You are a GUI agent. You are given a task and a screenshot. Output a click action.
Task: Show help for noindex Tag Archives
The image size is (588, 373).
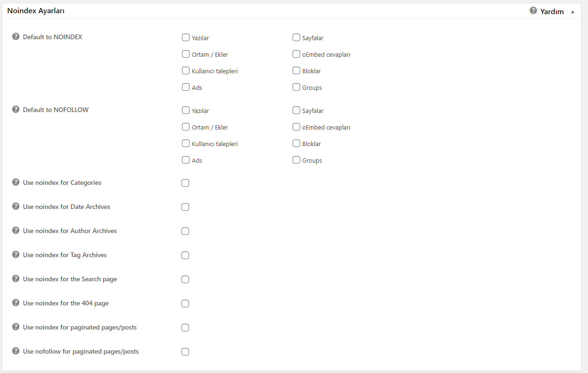click(16, 254)
